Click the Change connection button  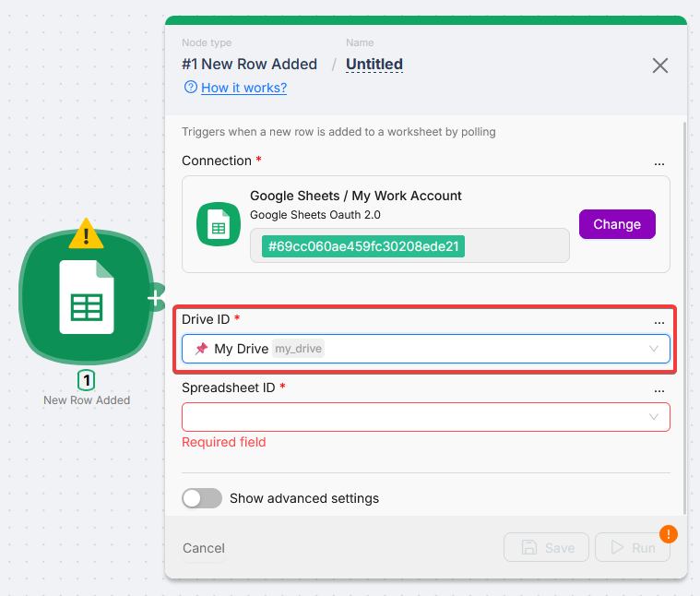617,224
